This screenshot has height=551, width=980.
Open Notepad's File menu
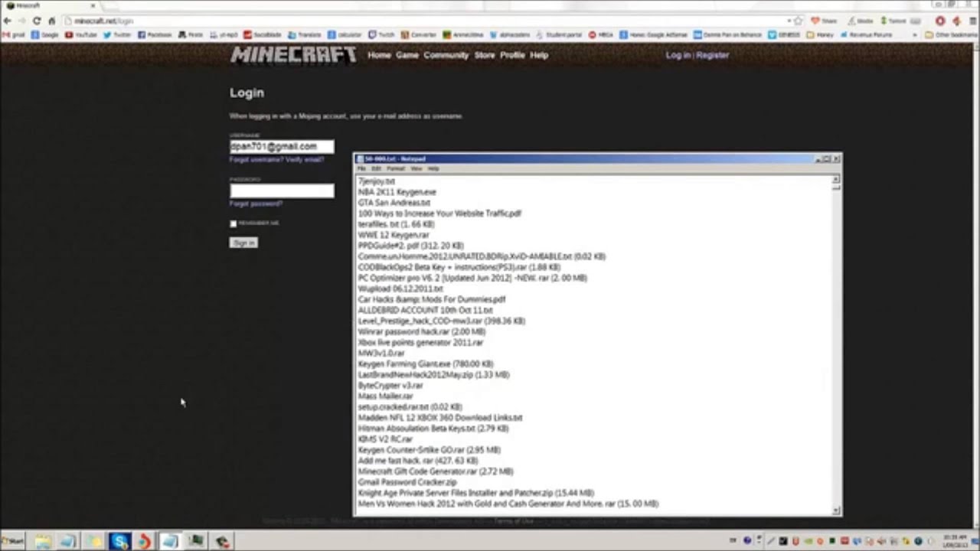[x=361, y=168]
